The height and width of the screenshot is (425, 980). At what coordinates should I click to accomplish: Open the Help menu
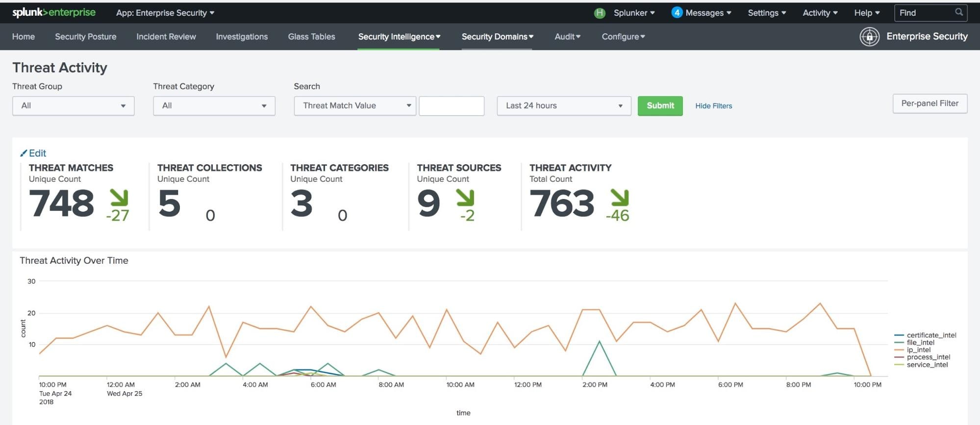click(x=867, y=13)
